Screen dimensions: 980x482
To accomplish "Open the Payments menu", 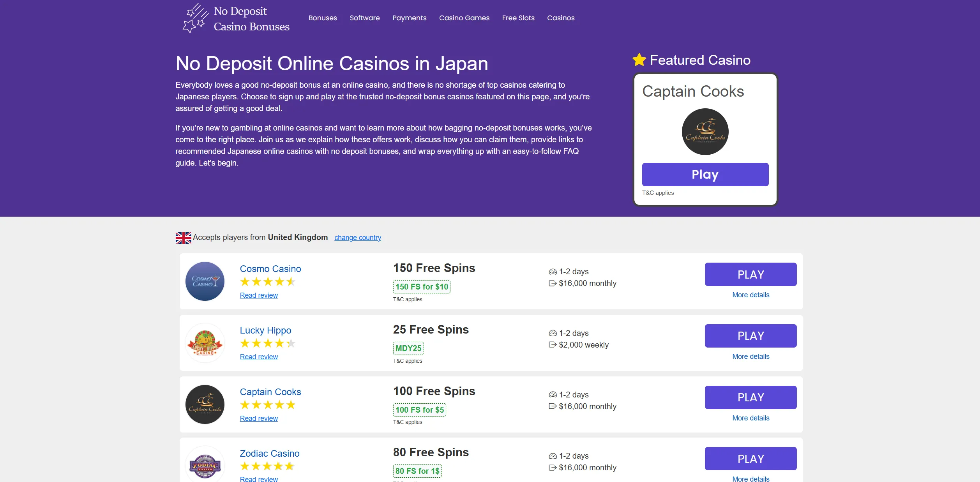I will click(409, 18).
